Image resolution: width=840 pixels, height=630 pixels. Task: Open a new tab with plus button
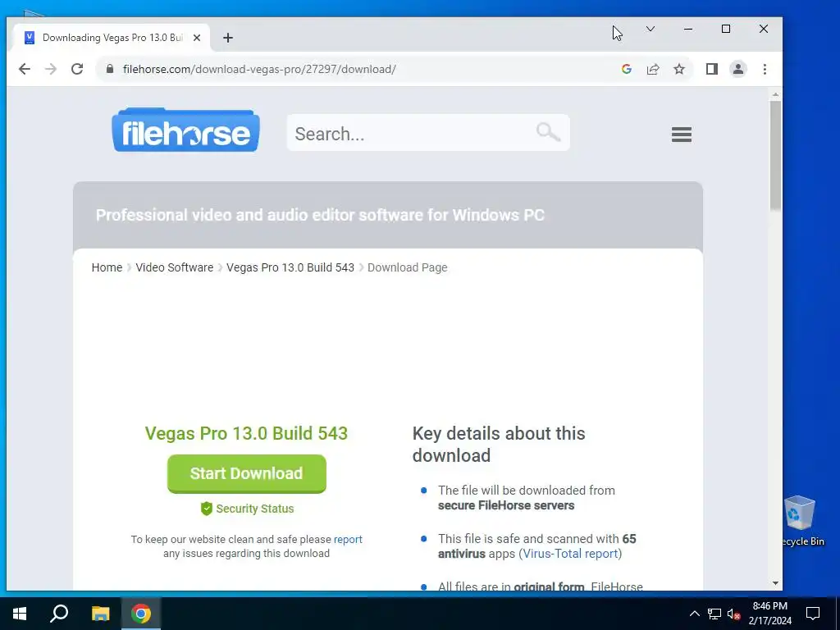pyautogui.click(x=228, y=38)
